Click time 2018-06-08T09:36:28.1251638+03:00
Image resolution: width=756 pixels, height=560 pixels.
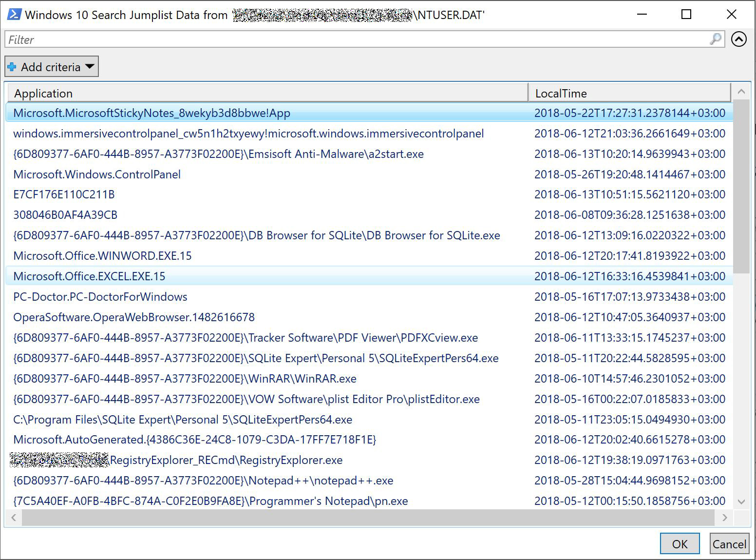(630, 215)
